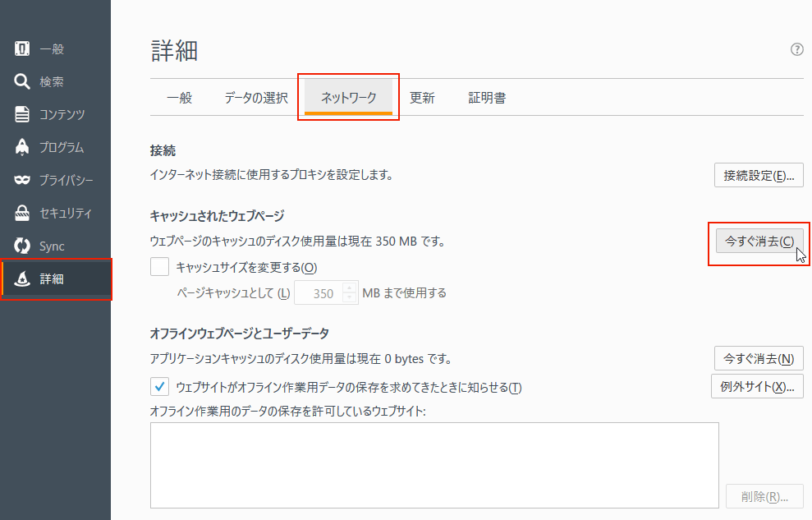Screen dimensions: 812x520
Task: Select the Advanced (詳細) wizard hat icon
Action: click(x=23, y=279)
